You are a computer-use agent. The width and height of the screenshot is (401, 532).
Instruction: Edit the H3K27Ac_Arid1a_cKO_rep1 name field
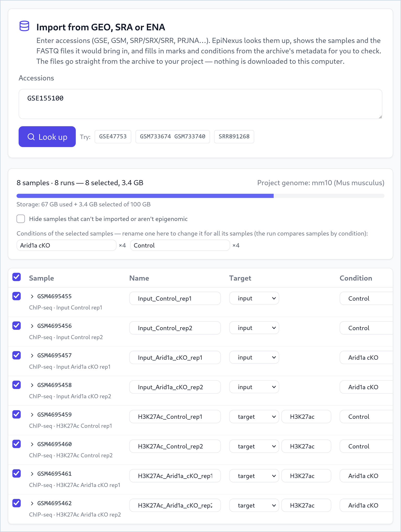tap(175, 476)
